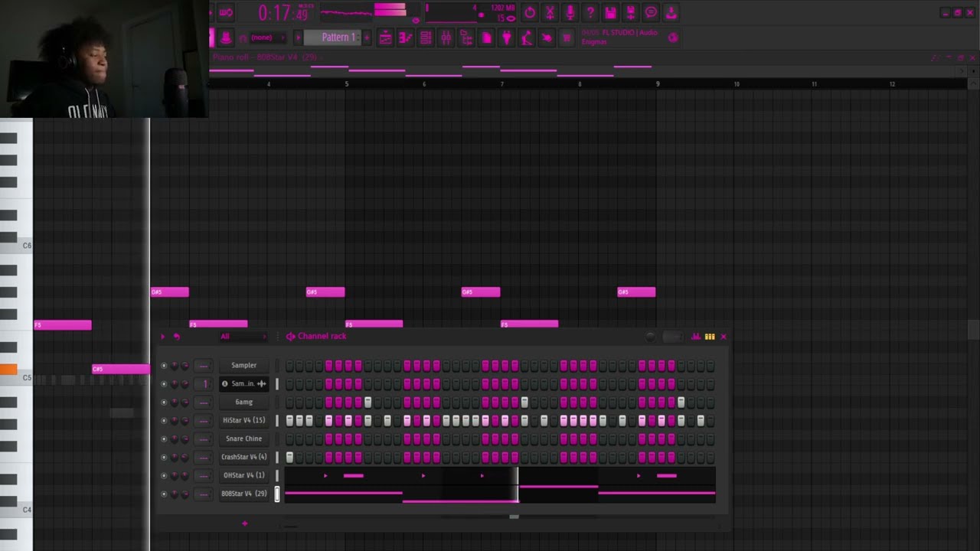Image resolution: width=980 pixels, height=551 pixels.
Task: Open the Piano roll view icon
Action: (405, 37)
